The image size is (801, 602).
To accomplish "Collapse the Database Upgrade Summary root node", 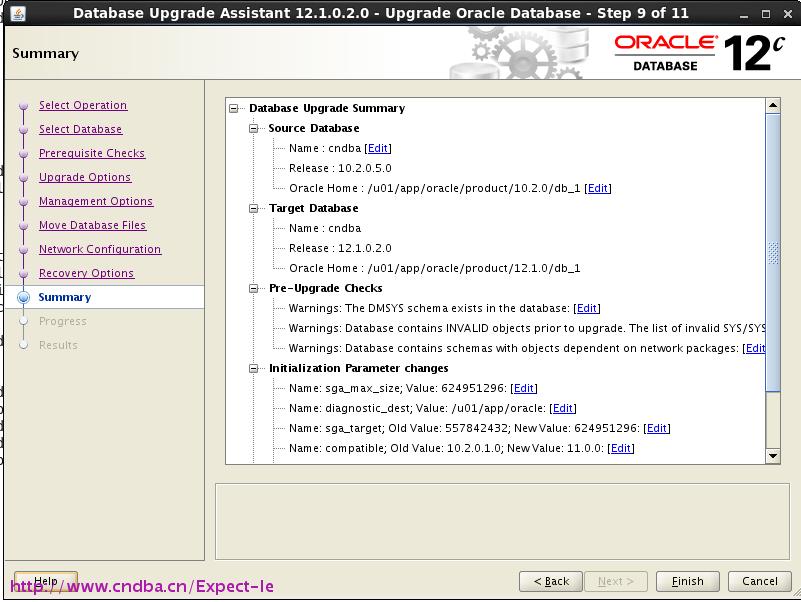I will pos(233,108).
